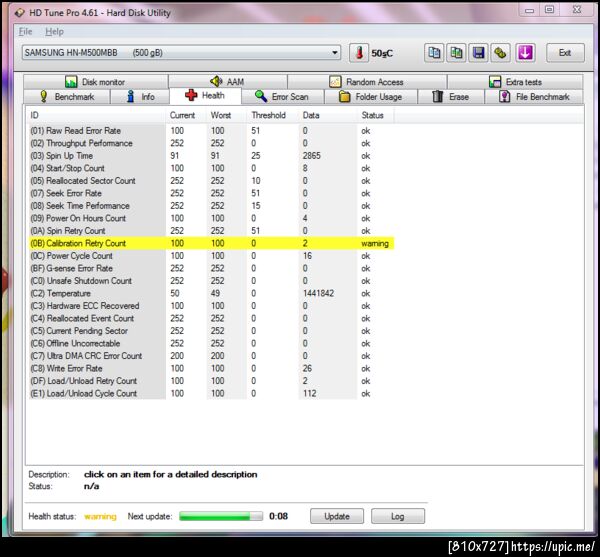
Task: Select the Power Cycle Count row
Action: point(211,256)
